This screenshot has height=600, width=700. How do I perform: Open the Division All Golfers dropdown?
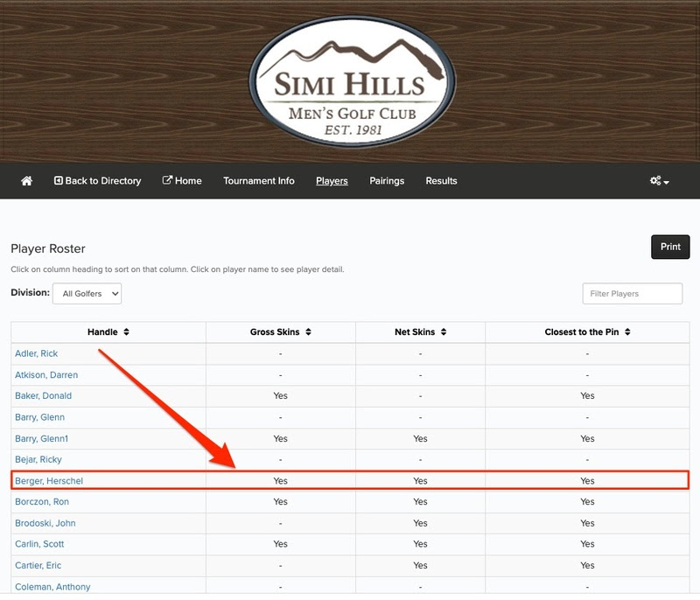click(x=87, y=294)
